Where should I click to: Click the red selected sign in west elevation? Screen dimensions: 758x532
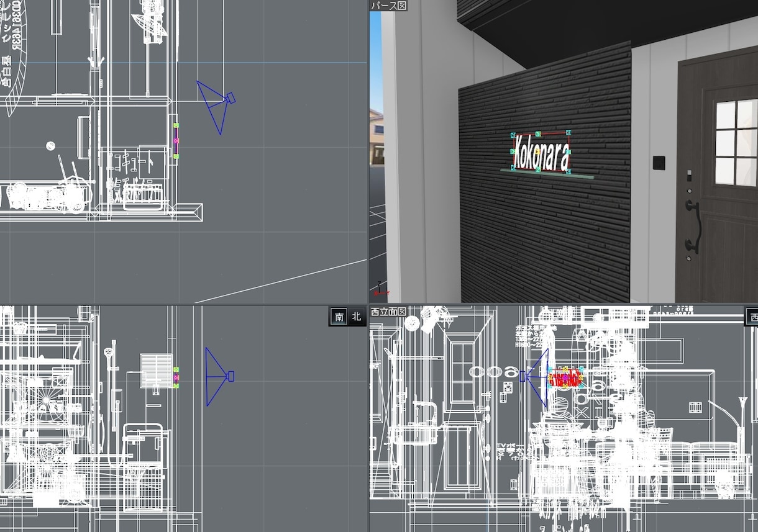click(565, 377)
